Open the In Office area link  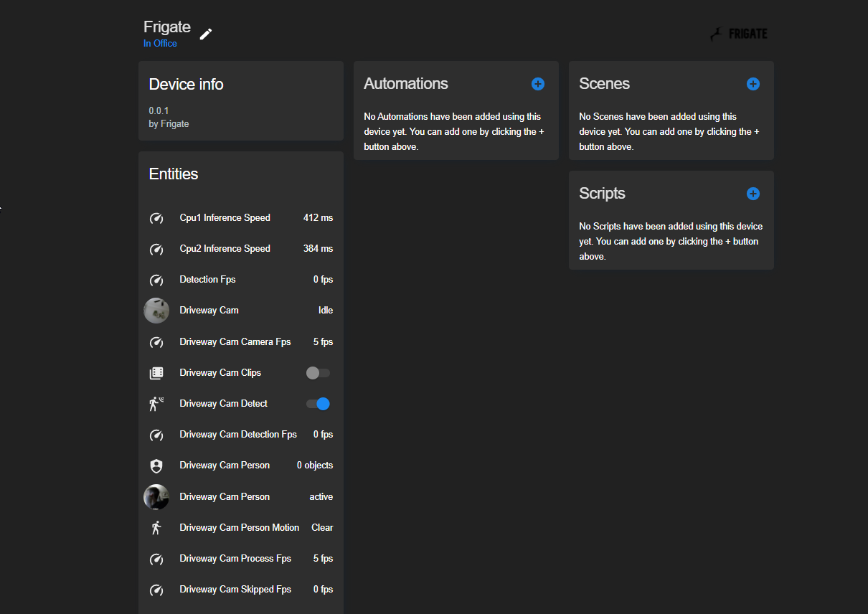tap(160, 44)
